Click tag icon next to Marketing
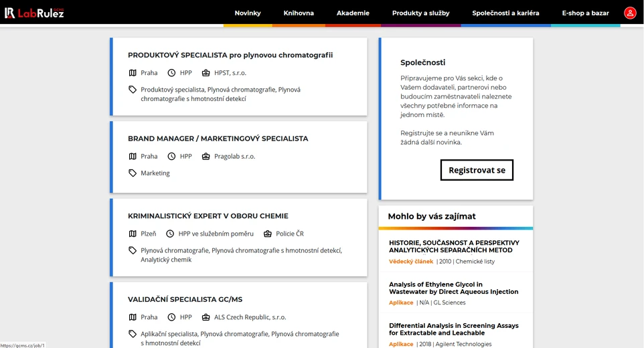This screenshot has height=348, width=644. pos(133,173)
